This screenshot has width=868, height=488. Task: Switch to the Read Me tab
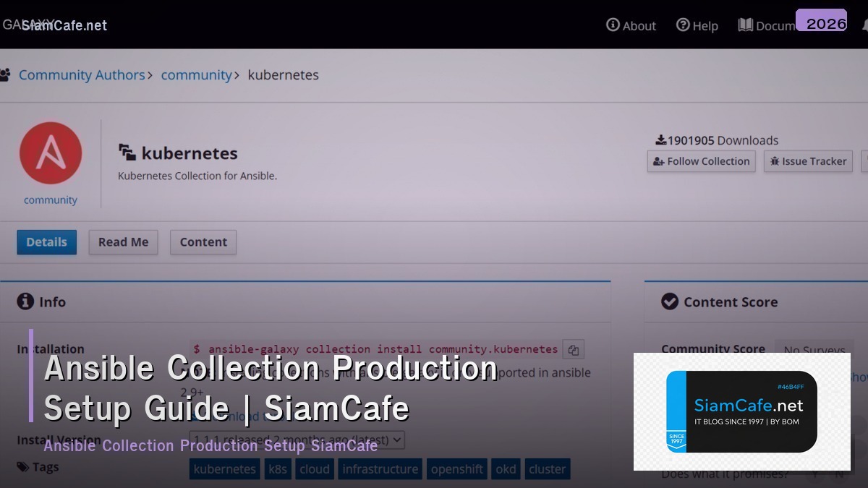tap(123, 242)
